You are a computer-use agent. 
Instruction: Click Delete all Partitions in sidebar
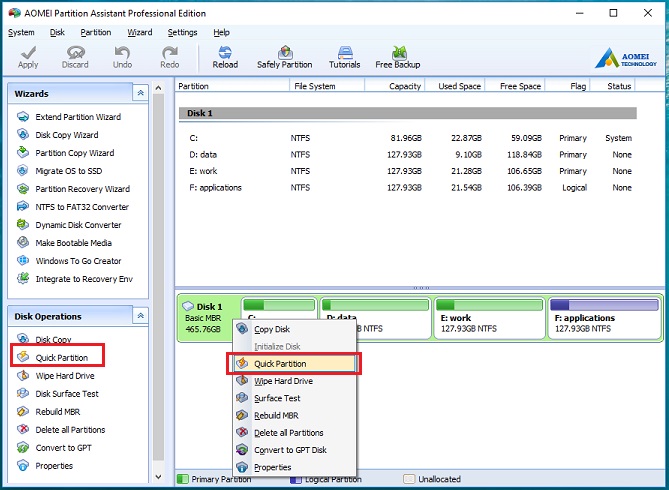point(70,430)
